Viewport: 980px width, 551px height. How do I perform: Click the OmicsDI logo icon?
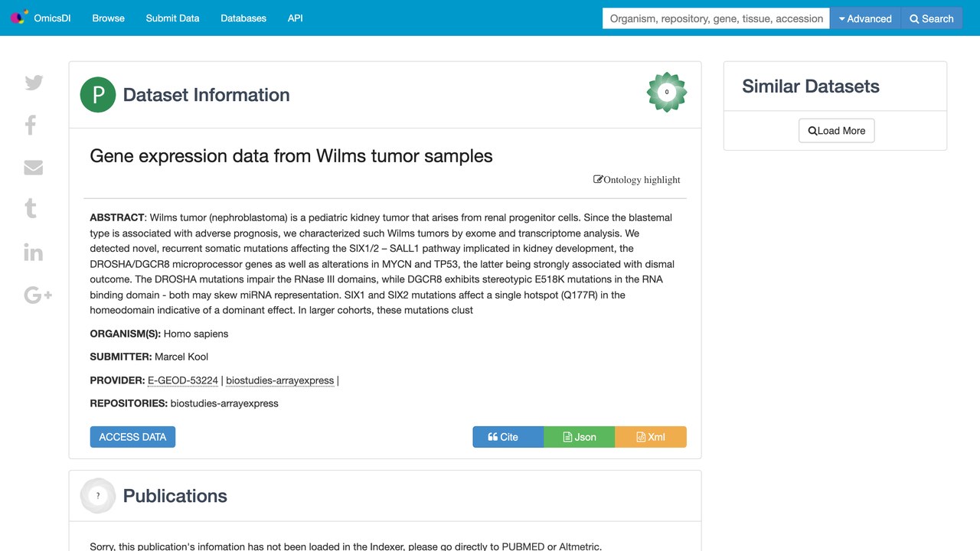pyautogui.click(x=19, y=17)
